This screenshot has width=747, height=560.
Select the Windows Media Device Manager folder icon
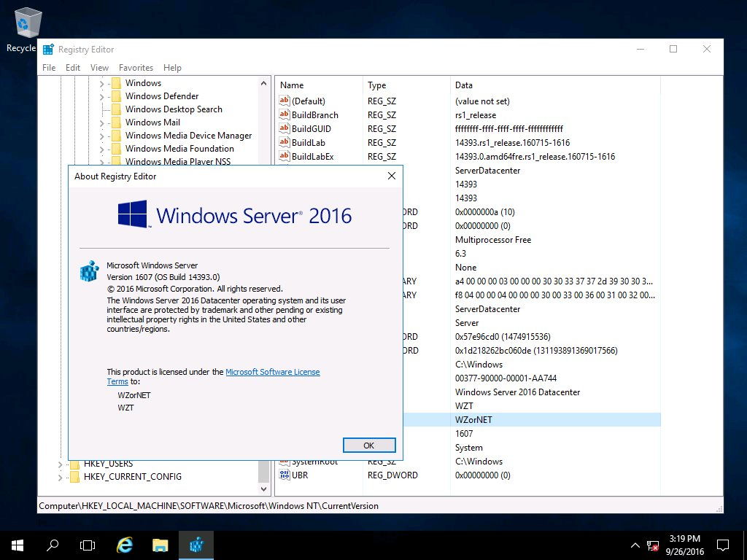click(x=116, y=136)
